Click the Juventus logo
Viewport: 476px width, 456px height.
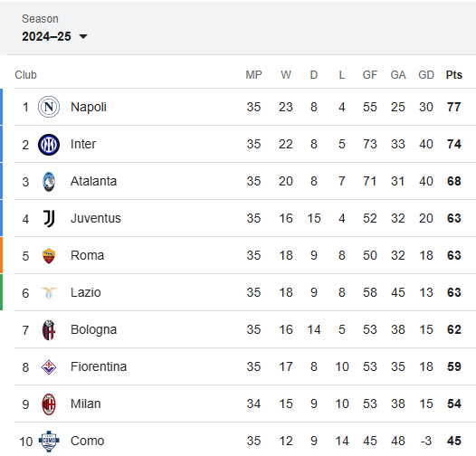tap(49, 219)
